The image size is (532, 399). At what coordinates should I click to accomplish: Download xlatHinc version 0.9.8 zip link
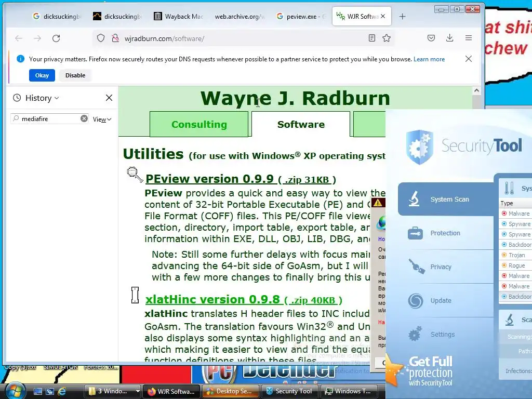(x=244, y=300)
